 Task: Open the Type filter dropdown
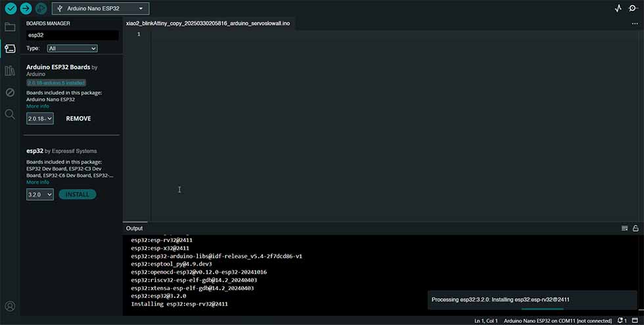pyautogui.click(x=72, y=49)
